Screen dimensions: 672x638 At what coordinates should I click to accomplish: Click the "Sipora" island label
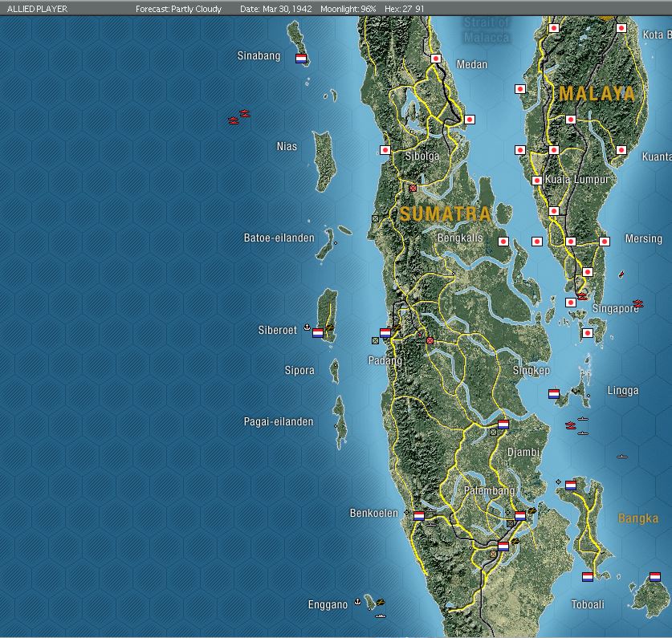pos(299,370)
